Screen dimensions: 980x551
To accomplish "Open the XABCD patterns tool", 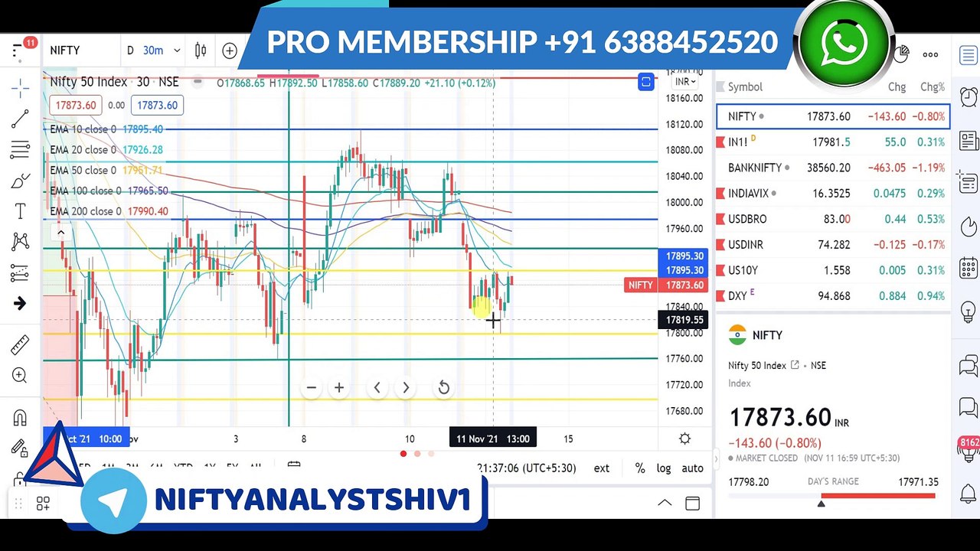I will (20, 242).
